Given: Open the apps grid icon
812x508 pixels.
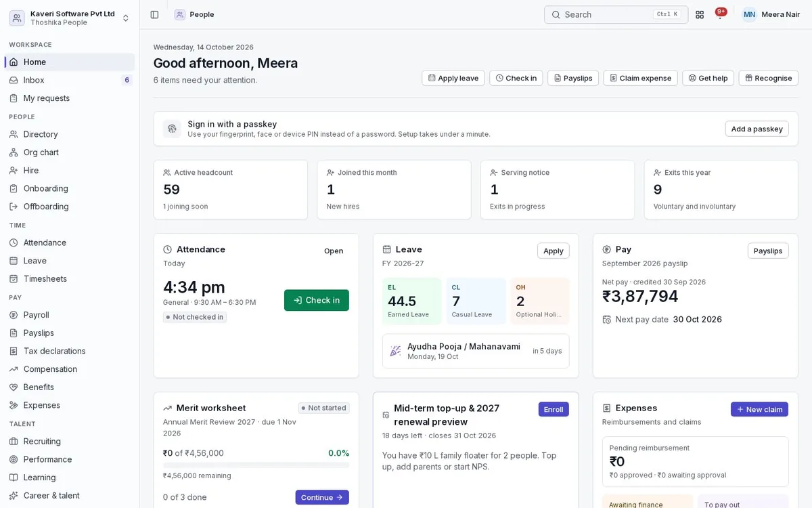Looking at the screenshot, I should 700,14.
